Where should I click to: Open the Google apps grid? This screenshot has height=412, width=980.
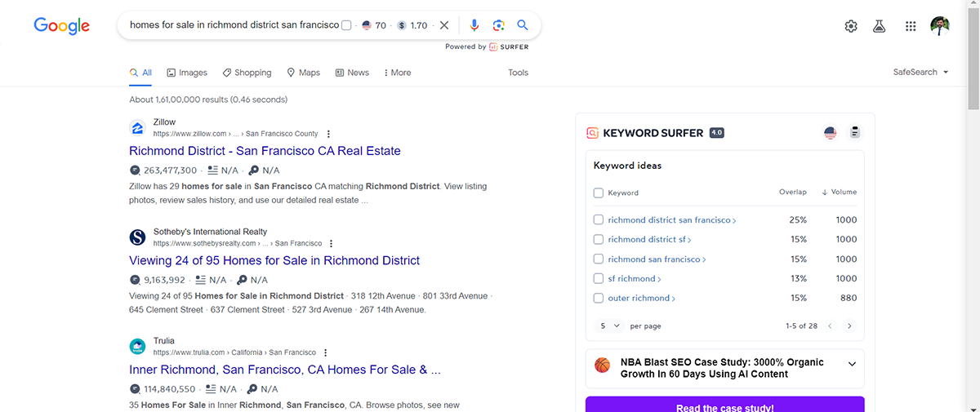pyautogui.click(x=911, y=26)
